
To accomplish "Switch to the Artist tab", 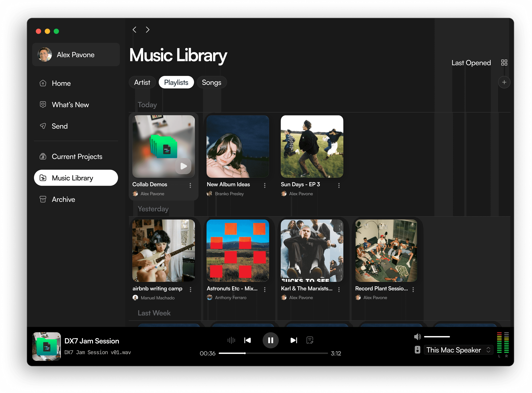I will tap(142, 82).
